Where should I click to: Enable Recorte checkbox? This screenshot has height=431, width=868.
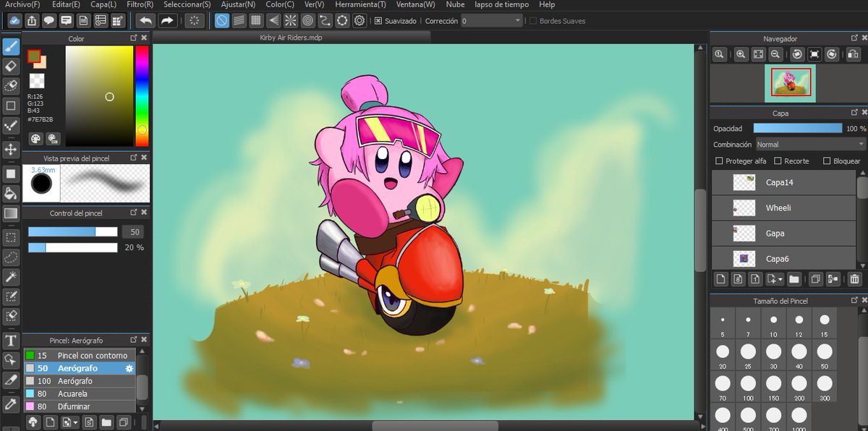[x=778, y=161]
